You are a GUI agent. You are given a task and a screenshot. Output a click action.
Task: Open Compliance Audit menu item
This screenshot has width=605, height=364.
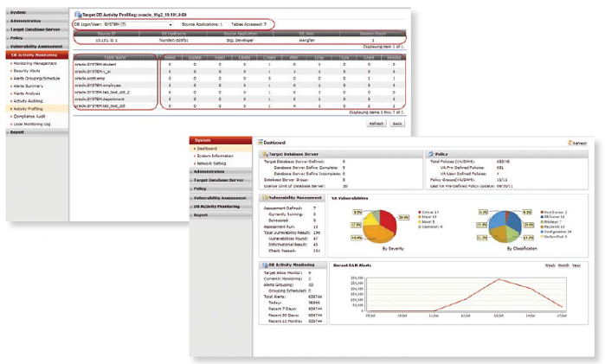click(x=29, y=116)
